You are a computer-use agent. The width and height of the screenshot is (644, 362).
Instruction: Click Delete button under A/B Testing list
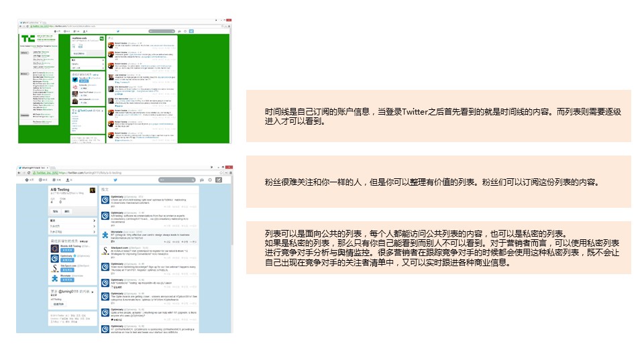point(67,211)
